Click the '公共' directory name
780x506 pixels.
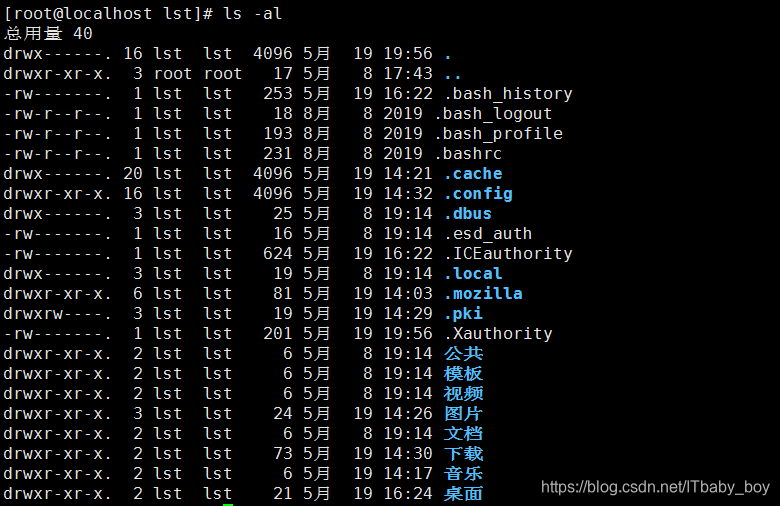pos(463,353)
